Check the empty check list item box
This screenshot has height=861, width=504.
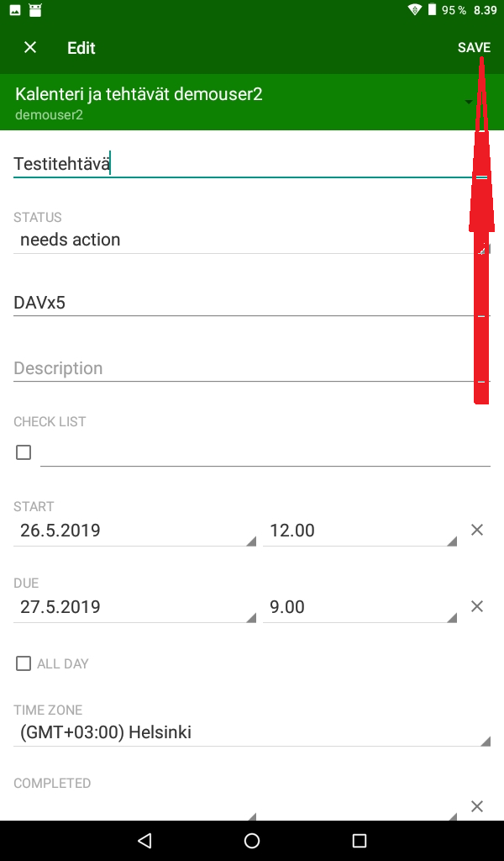coord(24,452)
